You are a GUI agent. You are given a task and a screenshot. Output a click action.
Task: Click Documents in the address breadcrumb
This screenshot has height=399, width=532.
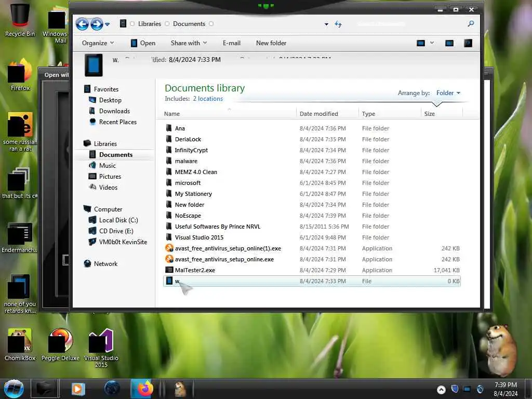click(189, 24)
